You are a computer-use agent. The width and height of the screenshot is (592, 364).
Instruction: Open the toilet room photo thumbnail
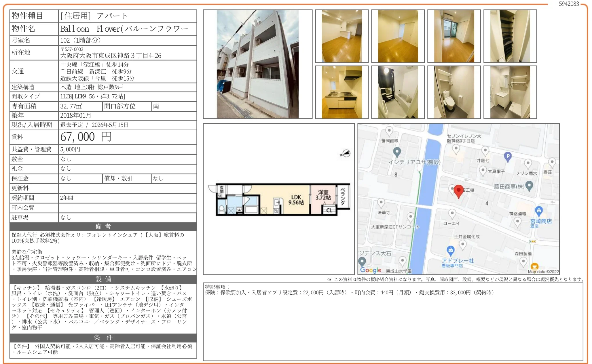pyautogui.click(x=454, y=92)
